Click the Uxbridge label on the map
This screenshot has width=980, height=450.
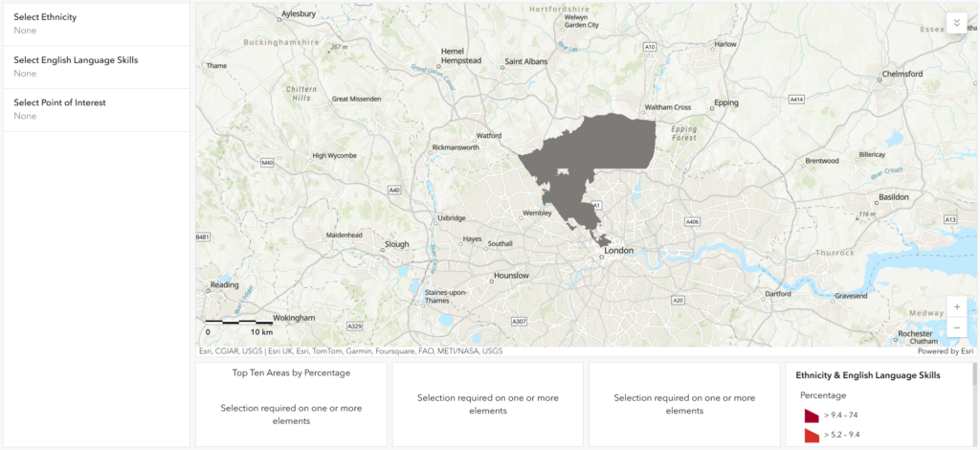452,218
